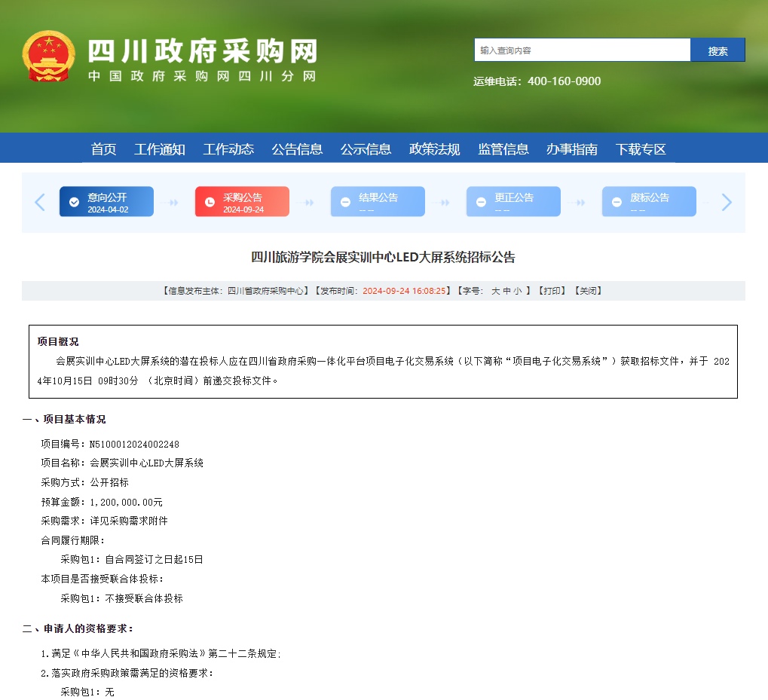Click the 项目概况 heading
The height and width of the screenshot is (700, 768).
pyautogui.click(x=58, y=341)
